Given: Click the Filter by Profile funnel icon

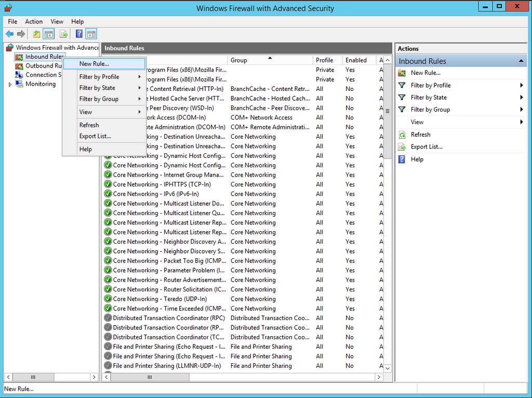Looking at the screenshot, I should [x=402, y=86].
